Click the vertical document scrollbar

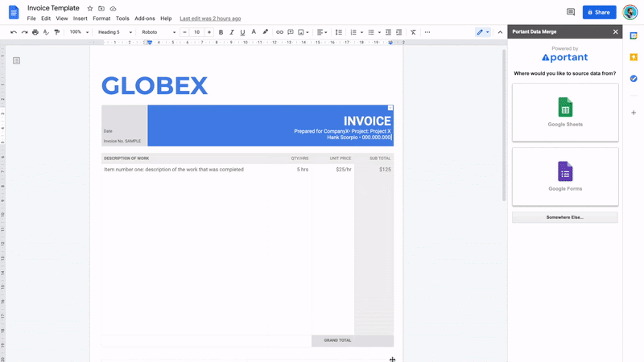[x=504, y=125]
